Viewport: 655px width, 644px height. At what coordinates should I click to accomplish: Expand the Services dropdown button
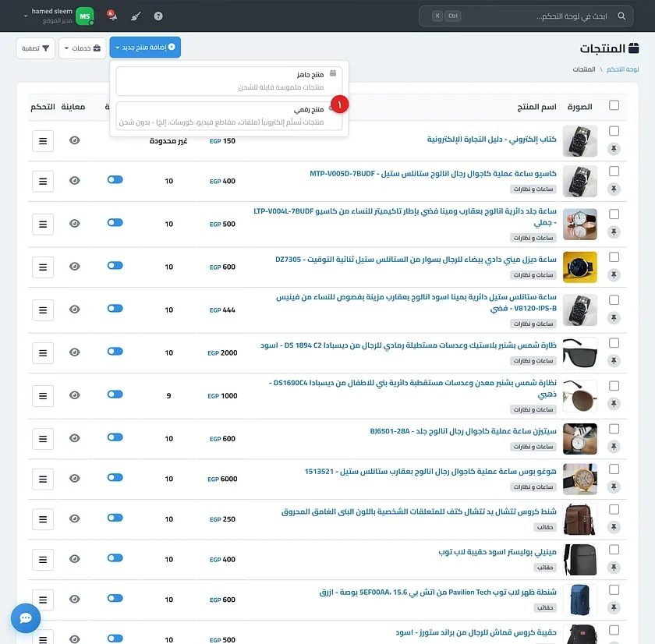(x=83, y=48)
